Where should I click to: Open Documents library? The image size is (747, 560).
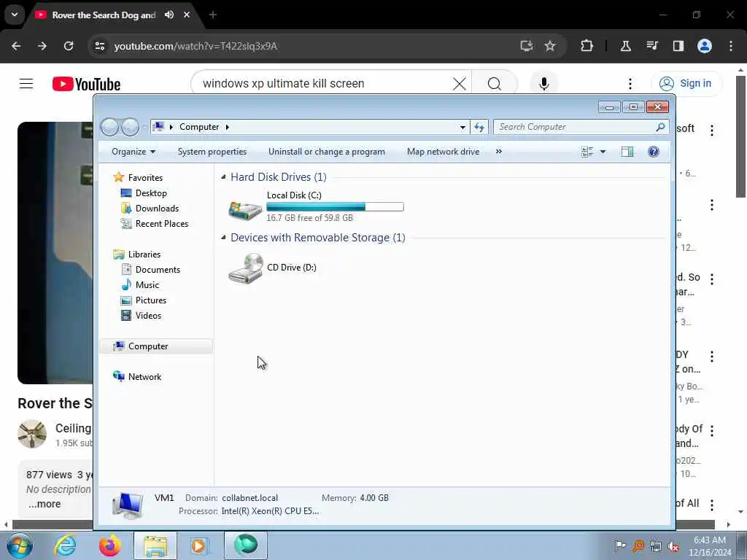click(x=158, y=270)
